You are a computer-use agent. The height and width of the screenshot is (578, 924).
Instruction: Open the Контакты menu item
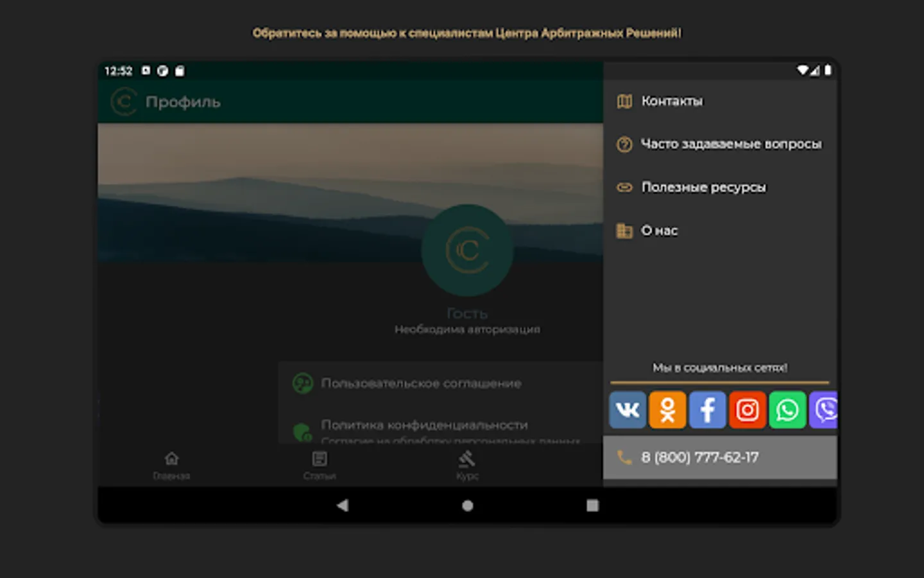(720, 101)
